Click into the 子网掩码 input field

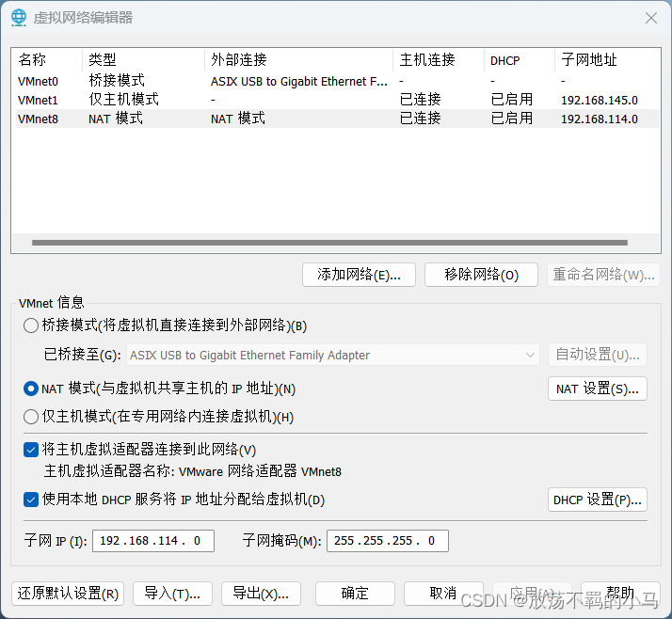388,541
